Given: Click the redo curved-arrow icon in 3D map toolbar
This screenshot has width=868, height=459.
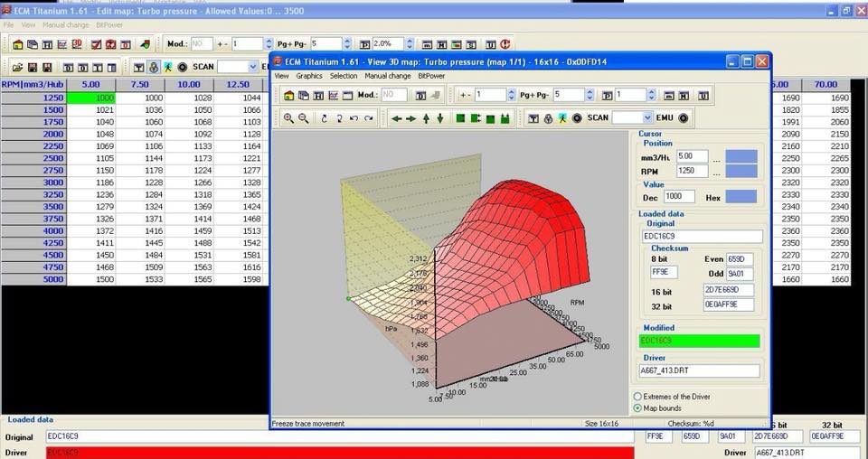Looking at the screenshot, I should point(369,117).
